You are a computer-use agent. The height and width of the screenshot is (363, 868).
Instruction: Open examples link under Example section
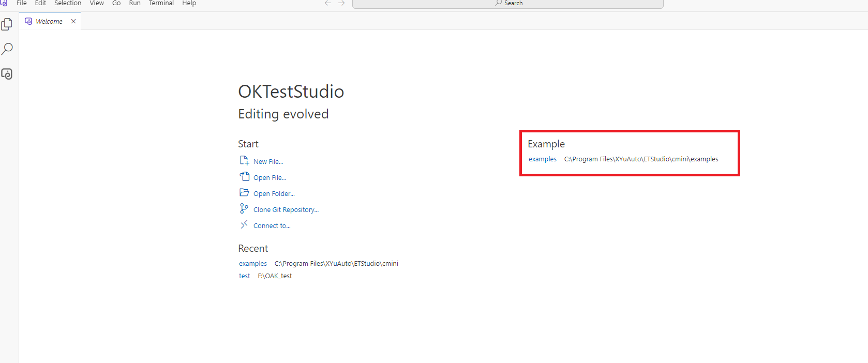[x=543, y=159]
